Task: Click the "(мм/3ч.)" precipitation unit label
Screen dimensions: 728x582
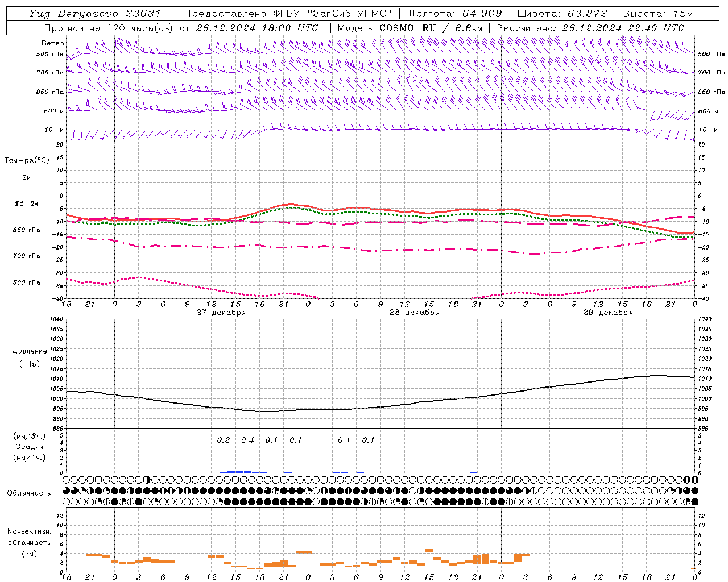Action: coord(30,436)
